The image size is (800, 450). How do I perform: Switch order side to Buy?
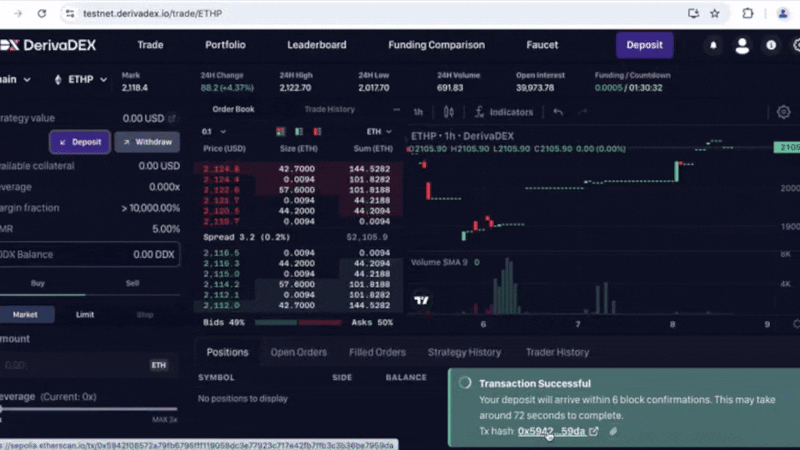[38, 283]
